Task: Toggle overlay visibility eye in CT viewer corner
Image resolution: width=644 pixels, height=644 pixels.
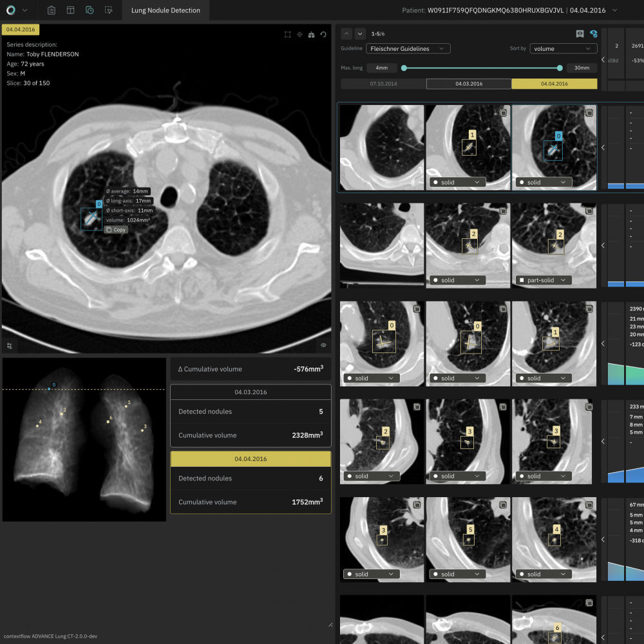Action: [323, 345]
